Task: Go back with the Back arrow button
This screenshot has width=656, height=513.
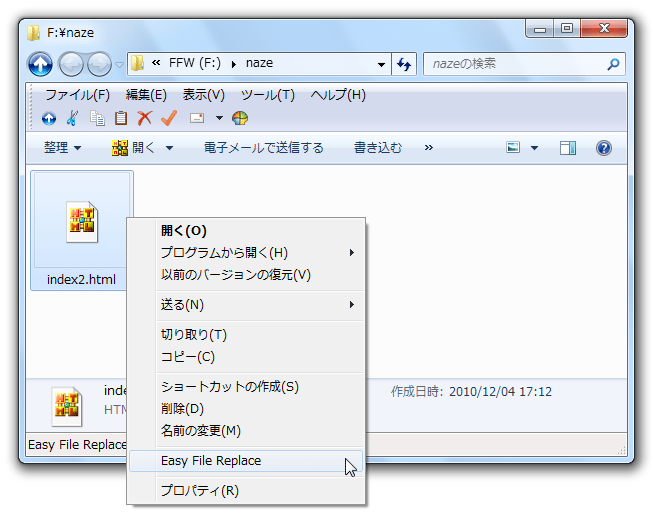Action: point(71,64)
